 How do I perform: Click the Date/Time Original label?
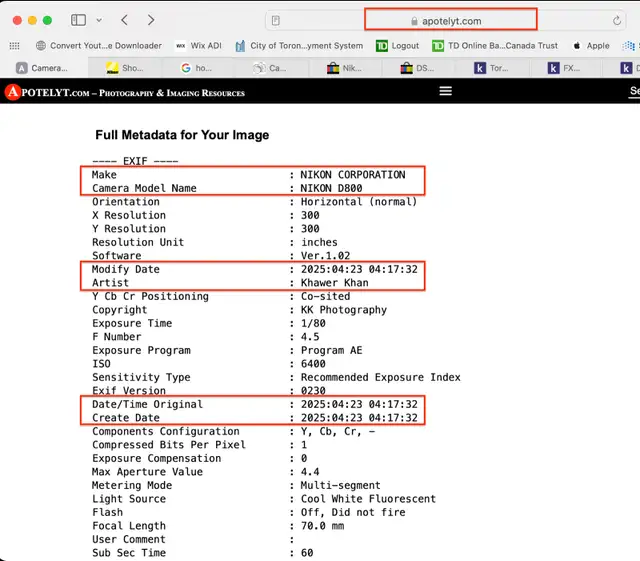(147, 404)
